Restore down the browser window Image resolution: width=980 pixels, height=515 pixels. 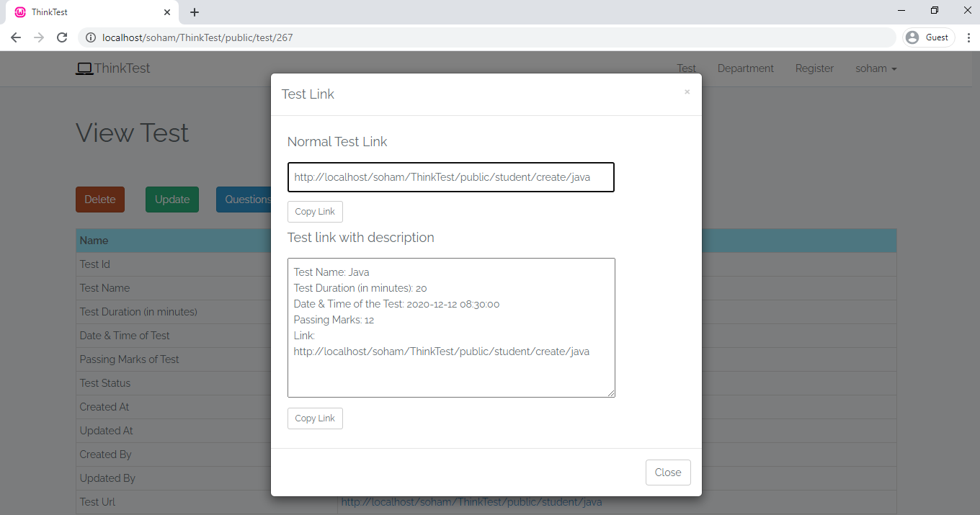pyautogui.click(x=935, y=10)
